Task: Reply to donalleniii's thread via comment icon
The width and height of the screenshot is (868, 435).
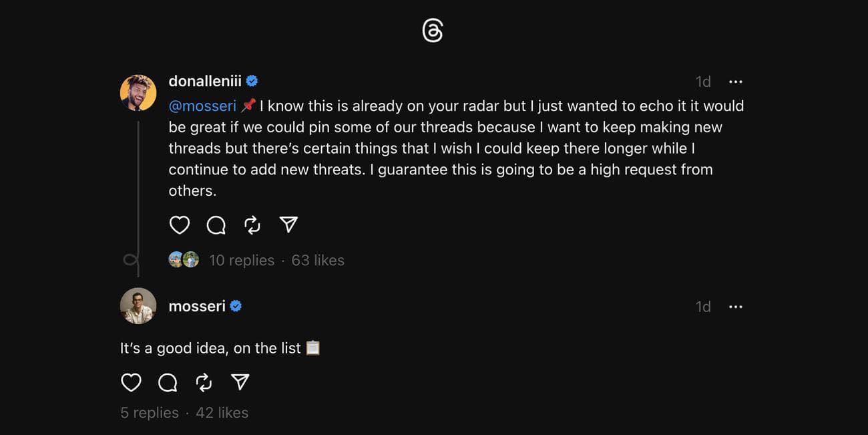Action: pos(216,225)
